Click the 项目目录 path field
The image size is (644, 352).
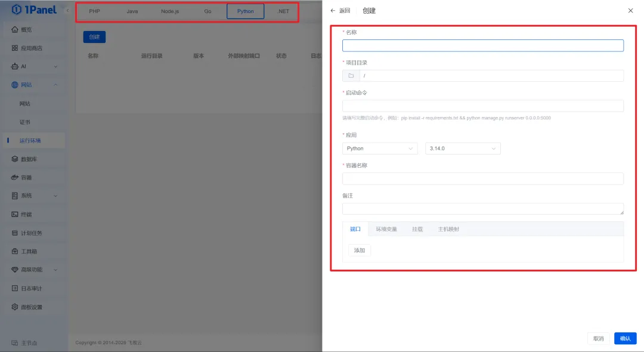coord(491,76)
